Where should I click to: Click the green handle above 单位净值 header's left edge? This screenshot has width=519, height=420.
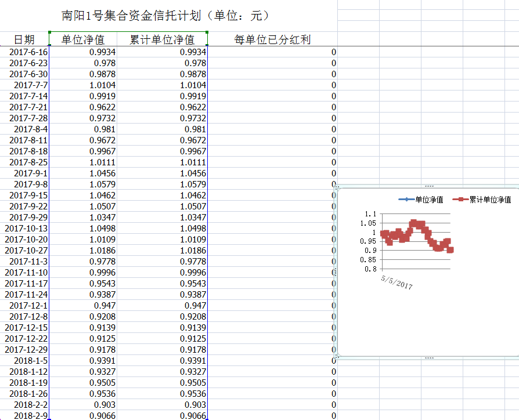(50, 32)
